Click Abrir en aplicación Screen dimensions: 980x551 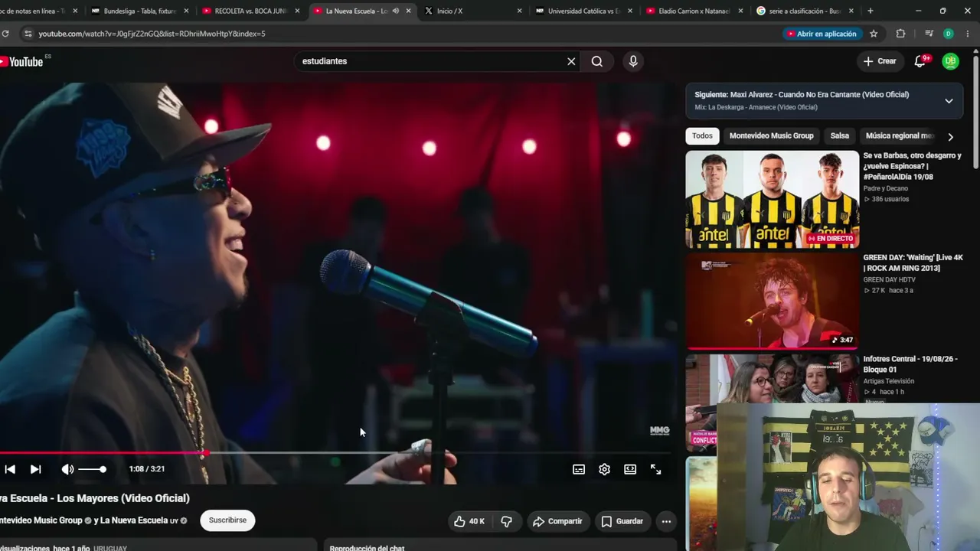tap(821, 34)
